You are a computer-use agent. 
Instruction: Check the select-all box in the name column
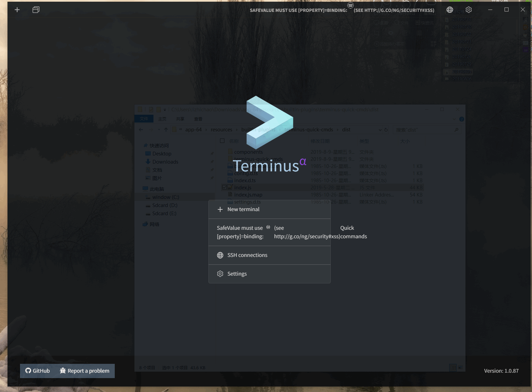click(x=222, y=141)
